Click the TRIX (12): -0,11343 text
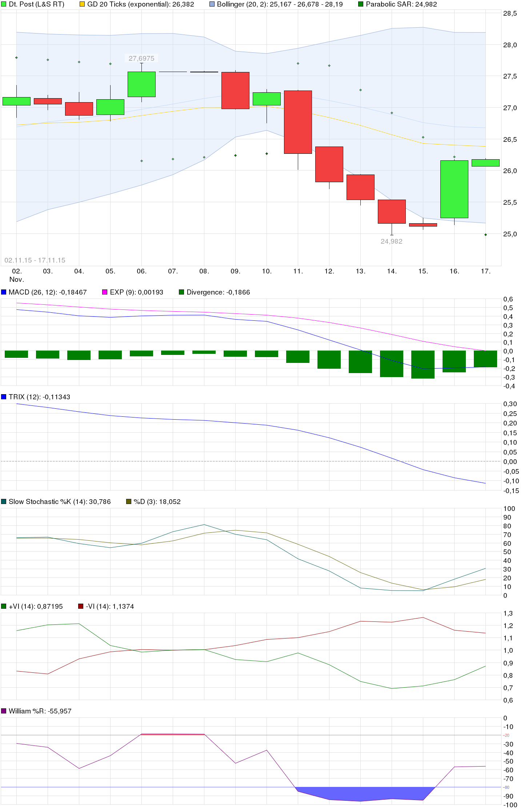The width and height of the screenshot is (528, 812). pyautogui.click(x=39, y=397)
